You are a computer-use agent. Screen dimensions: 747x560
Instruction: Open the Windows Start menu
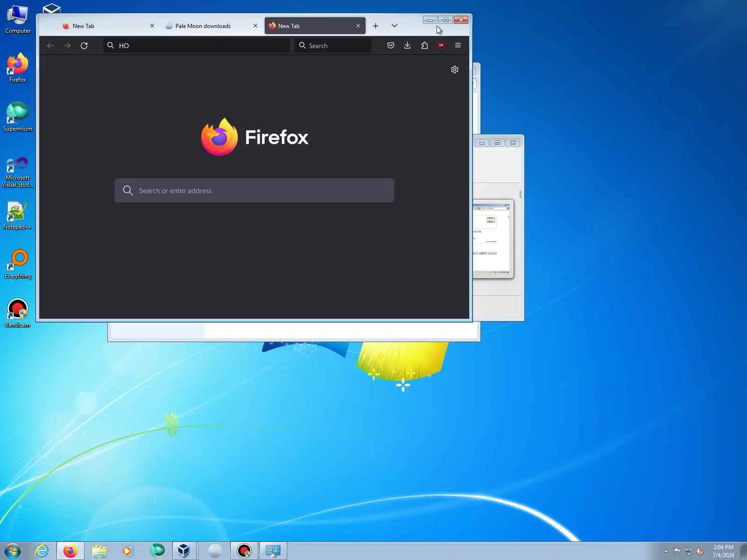[x=13, y=551]
